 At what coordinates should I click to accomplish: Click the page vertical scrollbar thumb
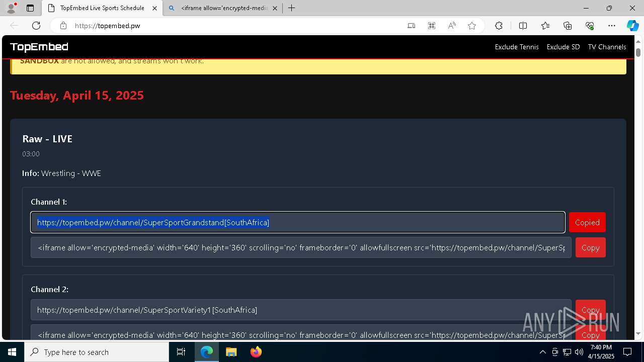pos(638,52)
